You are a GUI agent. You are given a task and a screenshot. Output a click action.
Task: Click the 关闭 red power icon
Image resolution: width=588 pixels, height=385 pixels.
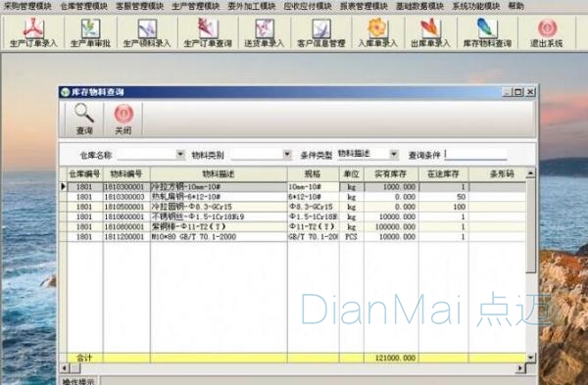click(x=123, y=114)
